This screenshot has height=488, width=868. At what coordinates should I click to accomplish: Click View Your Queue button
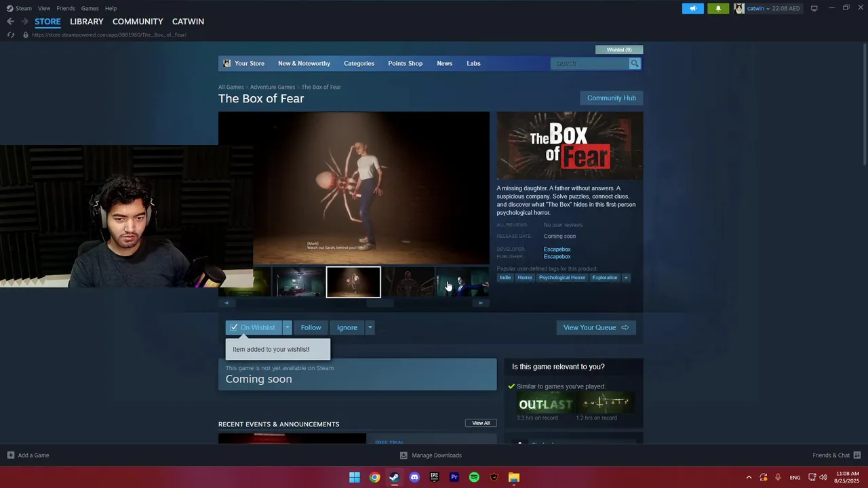tap(596, 327)
